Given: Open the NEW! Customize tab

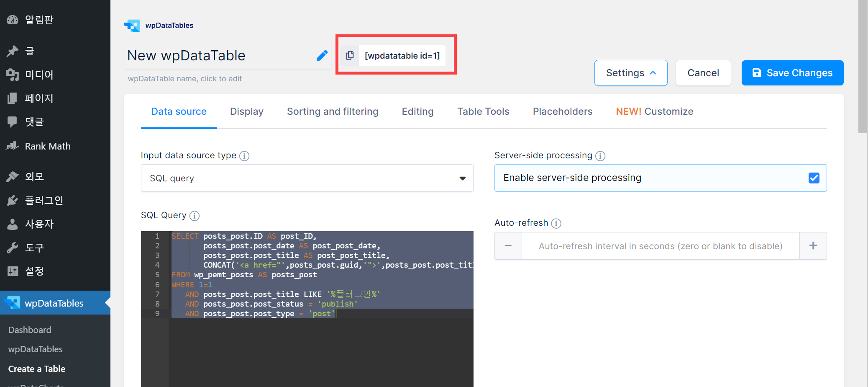Looking at the screenshot, I should pos(655,111).
